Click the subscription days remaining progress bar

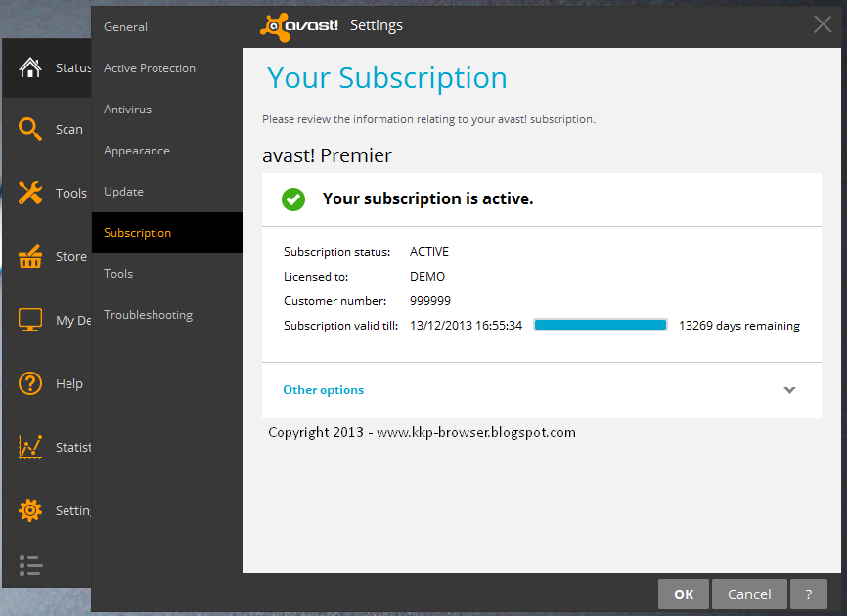[601, 325]
